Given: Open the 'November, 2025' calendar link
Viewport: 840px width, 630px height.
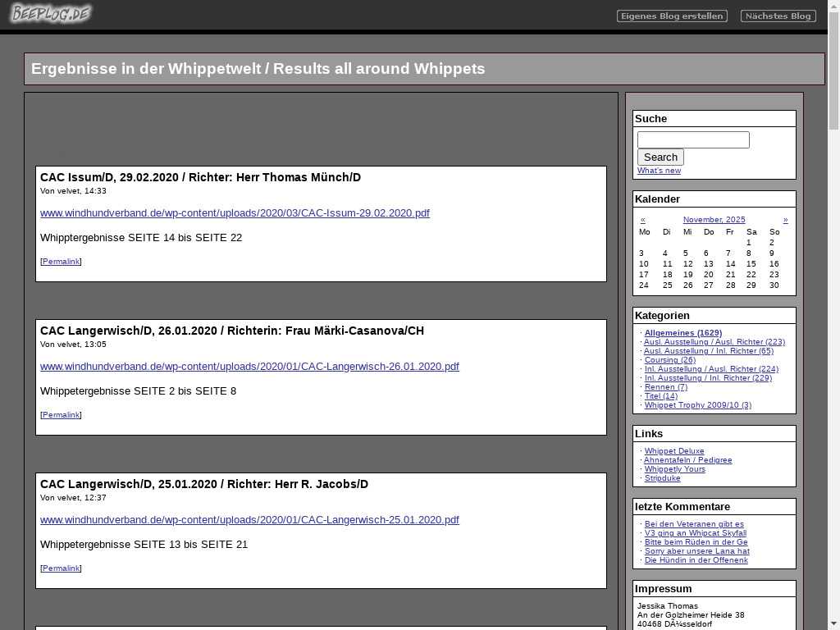Looking at the screenshot, I should point(714,220).
